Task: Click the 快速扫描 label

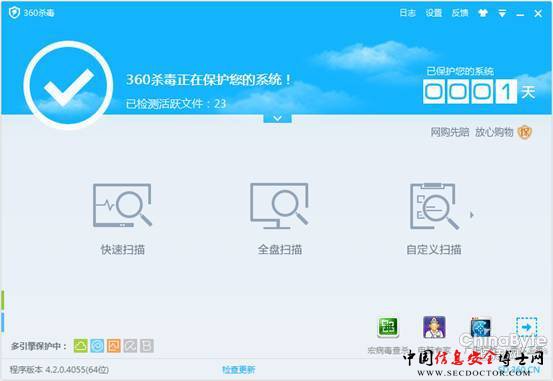Action: click(x=123, y=249)
